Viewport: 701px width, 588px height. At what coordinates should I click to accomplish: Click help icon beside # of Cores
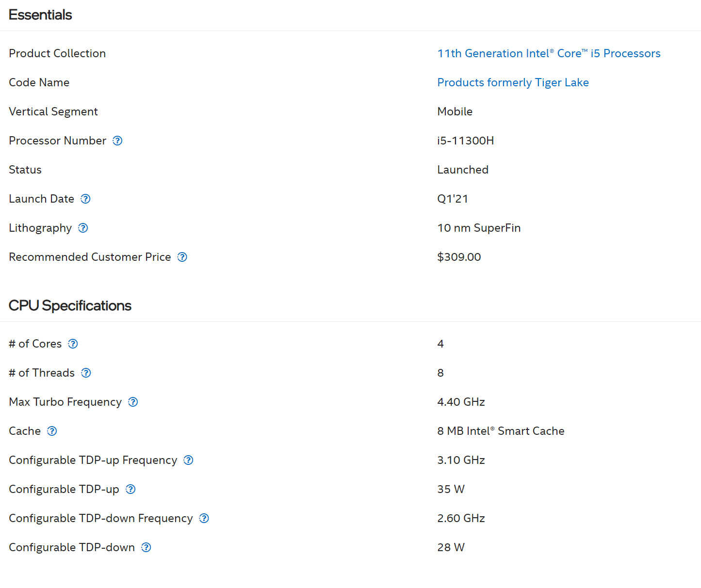(x=73, y=344)
